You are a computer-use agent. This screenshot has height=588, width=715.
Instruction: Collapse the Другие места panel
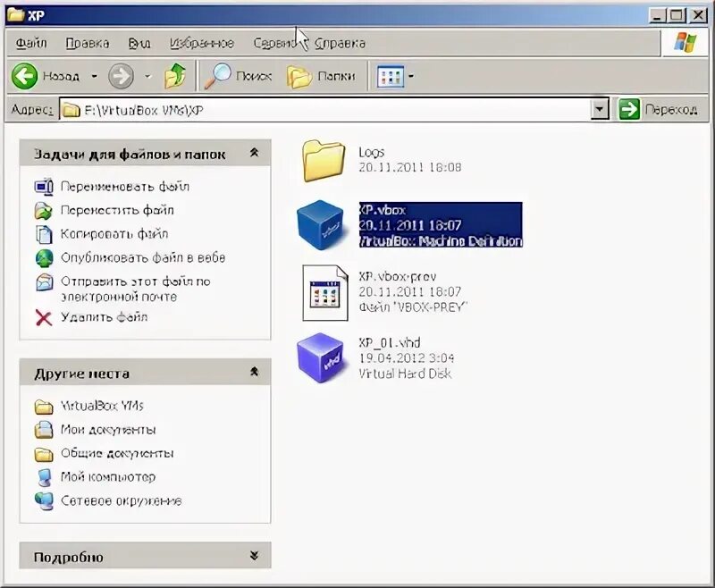254,372
